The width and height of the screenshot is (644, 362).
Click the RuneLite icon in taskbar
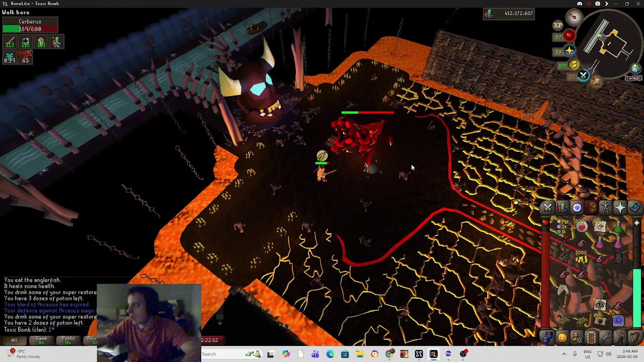[434, 354]
